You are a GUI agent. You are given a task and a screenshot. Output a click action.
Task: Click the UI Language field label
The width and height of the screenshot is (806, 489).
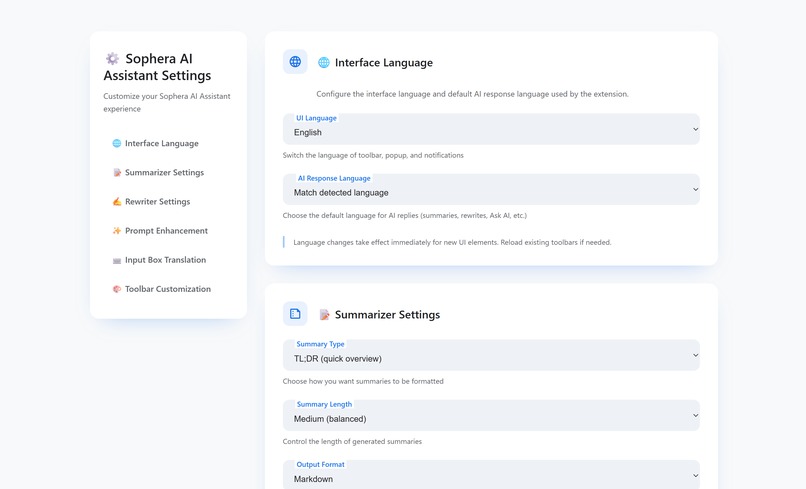[x=316, y=118]
